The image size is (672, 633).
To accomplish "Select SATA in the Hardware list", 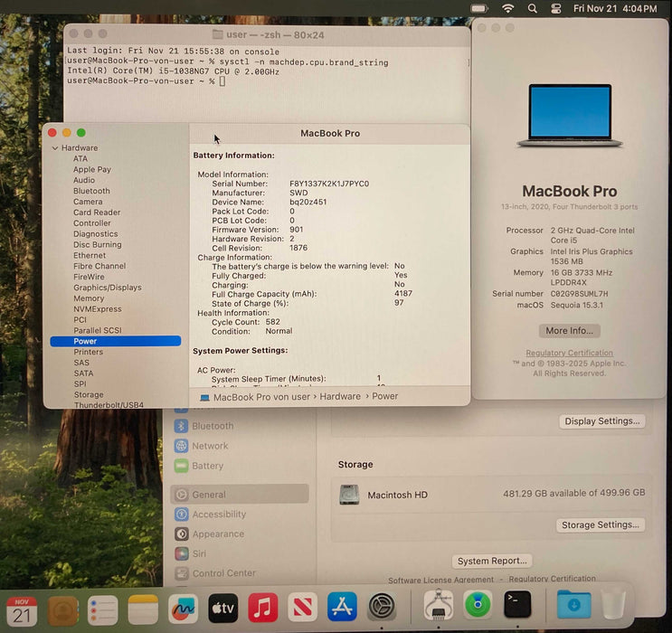I will tap(83, 373).
